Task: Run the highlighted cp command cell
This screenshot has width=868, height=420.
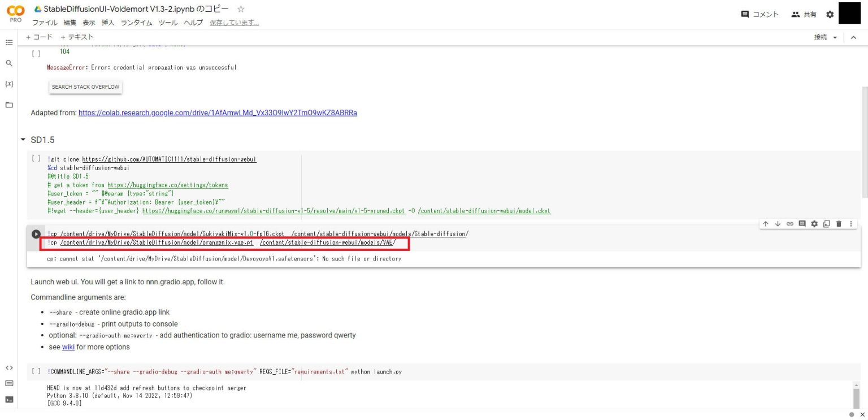Action: tap(36, 234)
